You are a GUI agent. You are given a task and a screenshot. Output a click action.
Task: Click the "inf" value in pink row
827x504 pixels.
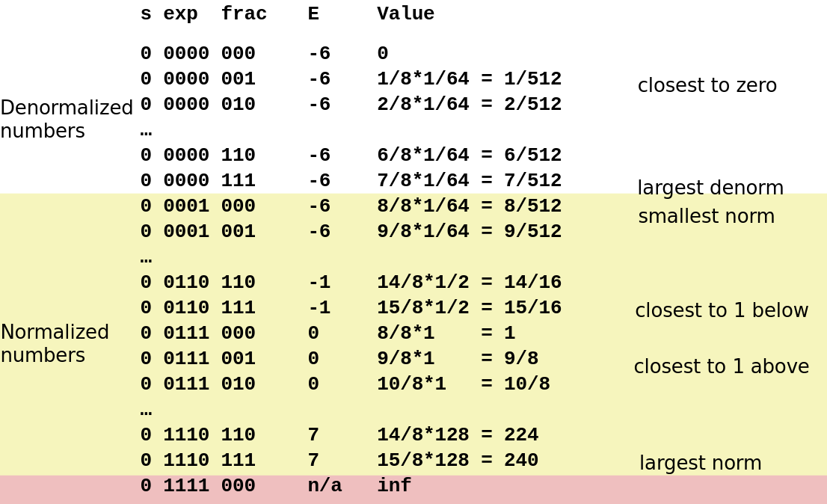pyautogui.click(x=394, y=485)
